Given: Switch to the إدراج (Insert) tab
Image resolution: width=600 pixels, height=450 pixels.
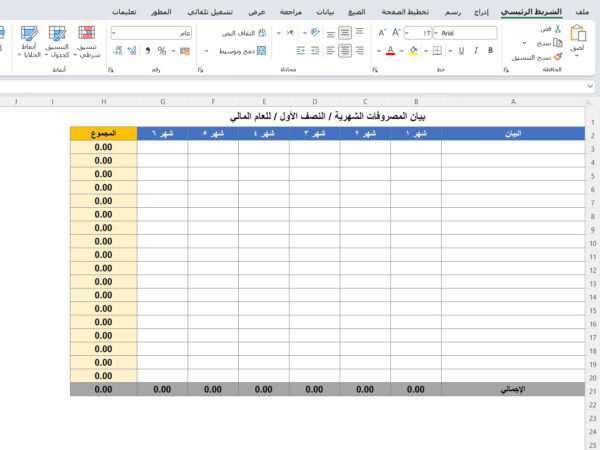Looking at the screenshot, I should [481, 12].
